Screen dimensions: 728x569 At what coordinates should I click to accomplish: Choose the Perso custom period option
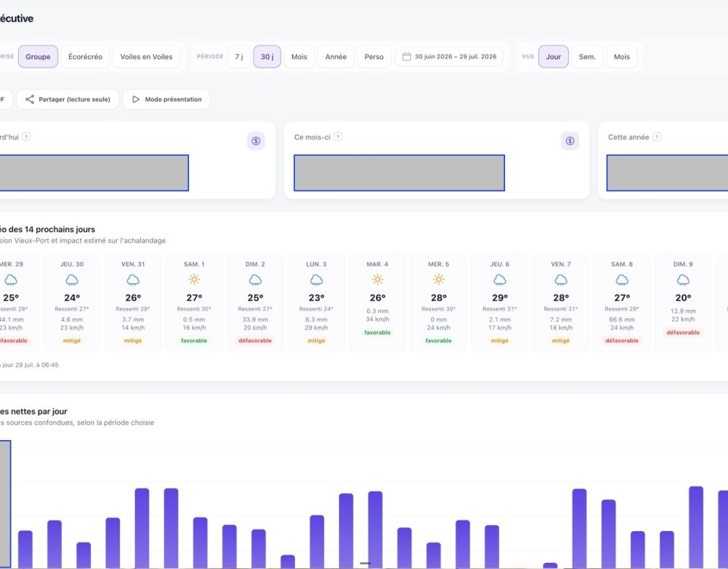pyautogui.click(x=374, y=57)
